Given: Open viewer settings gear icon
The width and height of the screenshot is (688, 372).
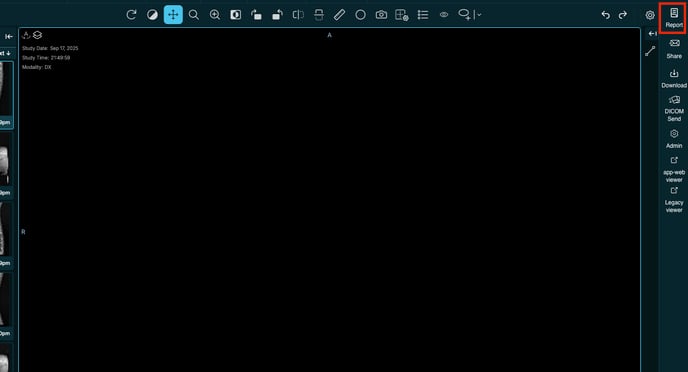Looking at the screenshot, I should (x=650, y=15).
